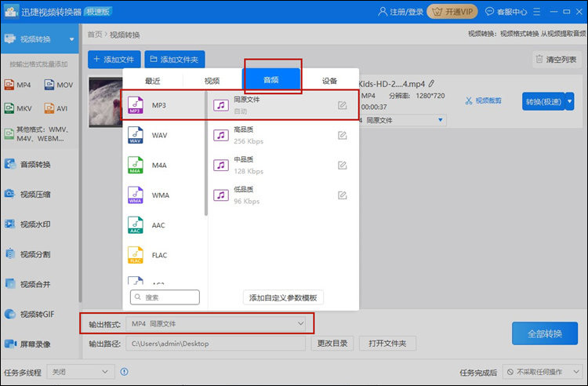
Task: Click 转换(极速) convert button
Action: [543, 101]
